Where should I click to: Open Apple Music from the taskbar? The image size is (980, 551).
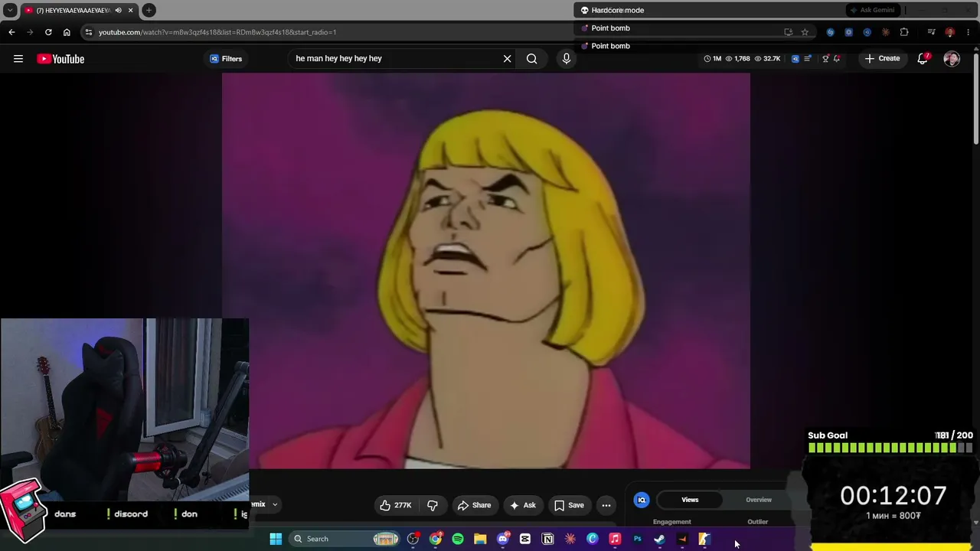[615, 539]
